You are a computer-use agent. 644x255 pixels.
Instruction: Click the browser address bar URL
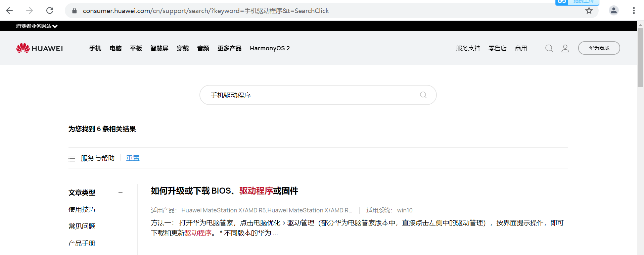tap(206, 11)
